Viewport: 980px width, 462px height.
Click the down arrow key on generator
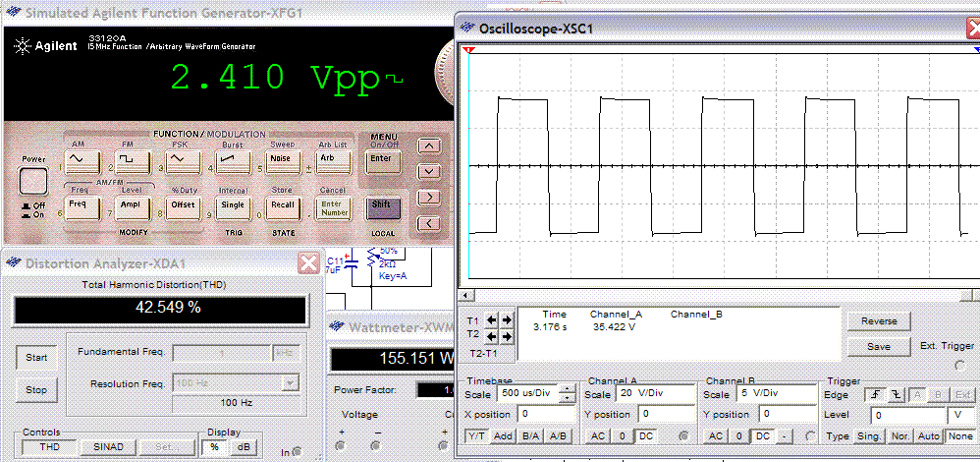pos(429,171)
